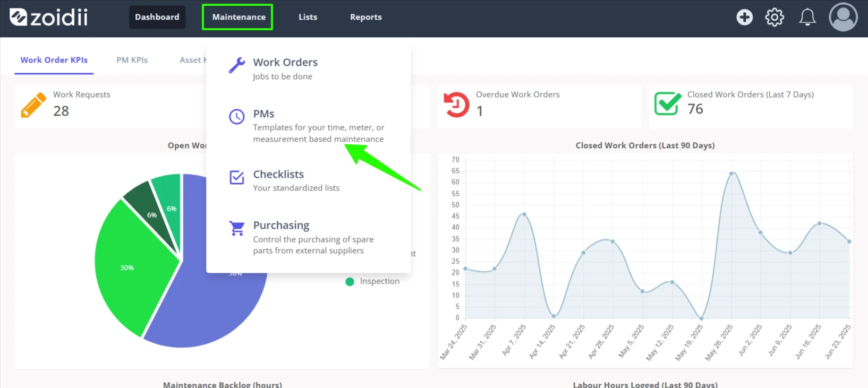This screenshot has width=868, height=388.
Task: Click the Work Orders wrench icon
Action: [x=237, y=65]
